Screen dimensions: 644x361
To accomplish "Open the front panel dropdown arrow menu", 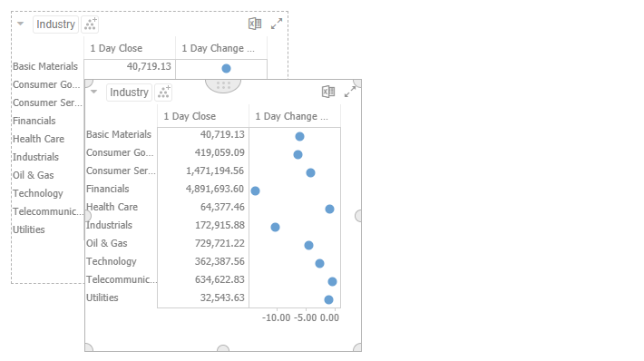I will (94, 92).
